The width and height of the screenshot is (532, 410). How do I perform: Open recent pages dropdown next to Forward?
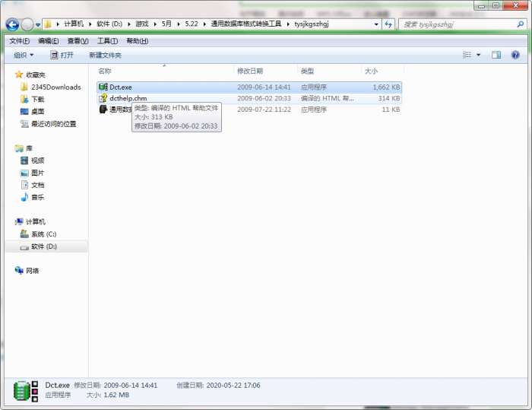pos(38,25)
